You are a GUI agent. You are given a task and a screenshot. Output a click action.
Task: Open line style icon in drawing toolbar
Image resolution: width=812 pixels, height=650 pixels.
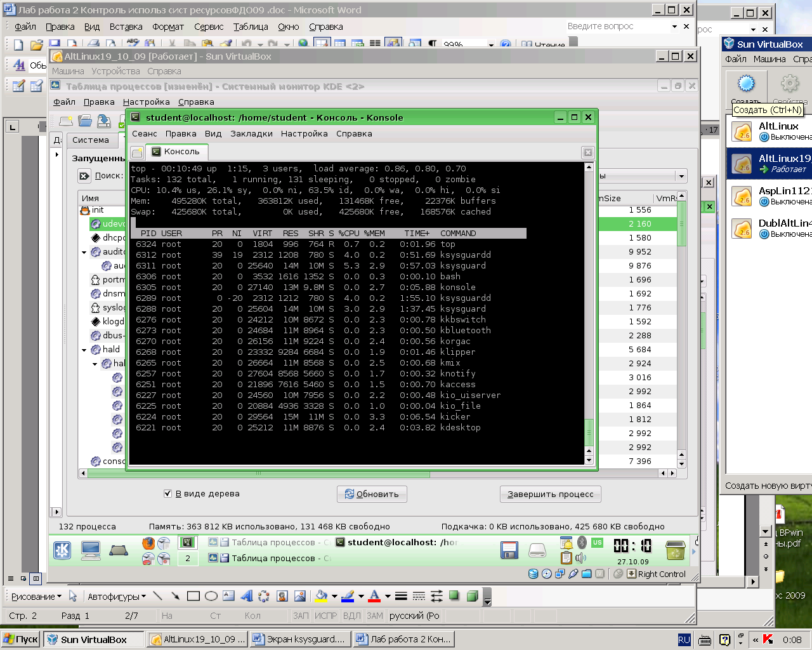point(401,596)
